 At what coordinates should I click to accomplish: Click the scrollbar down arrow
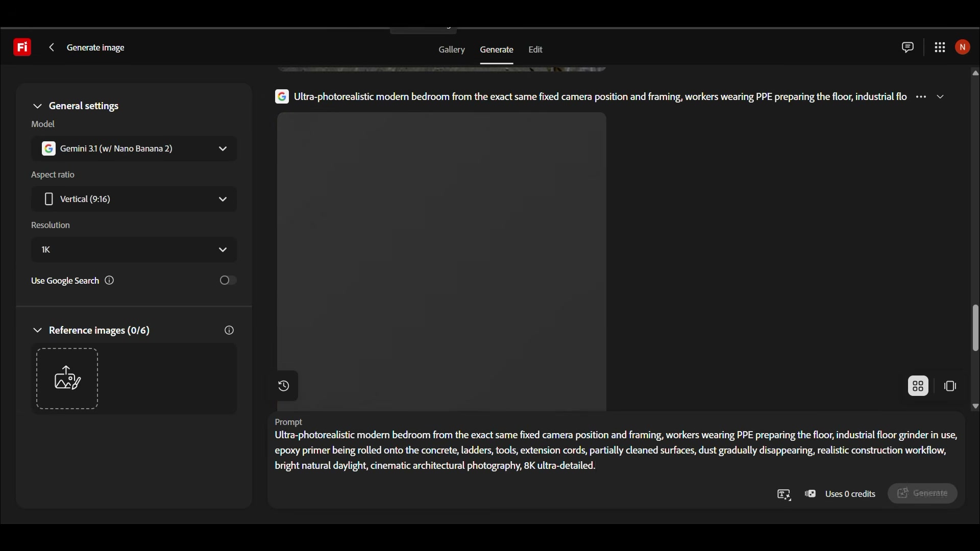tap(975, 407)
